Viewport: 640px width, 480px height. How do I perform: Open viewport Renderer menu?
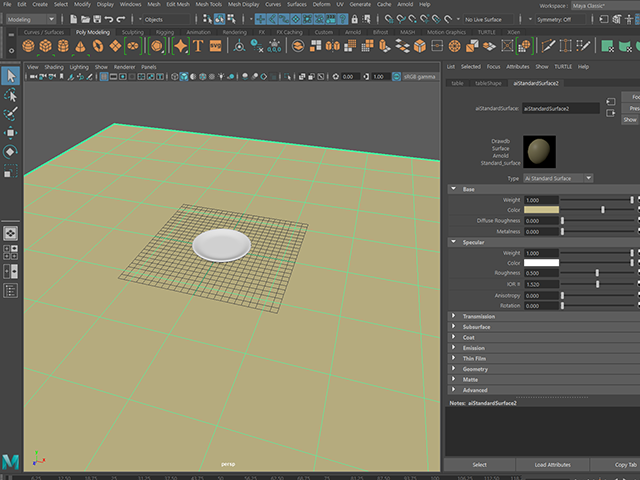click(x=124, y=67)
